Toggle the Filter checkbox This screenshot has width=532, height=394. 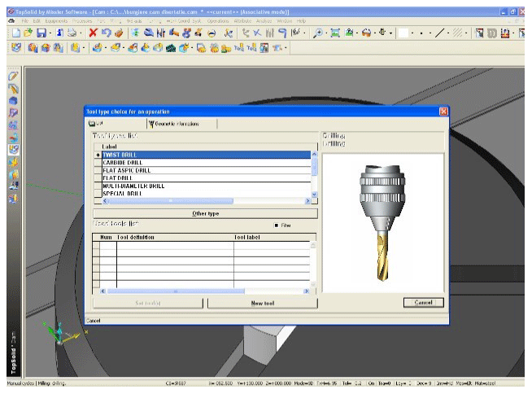click(x=277, y=225)
